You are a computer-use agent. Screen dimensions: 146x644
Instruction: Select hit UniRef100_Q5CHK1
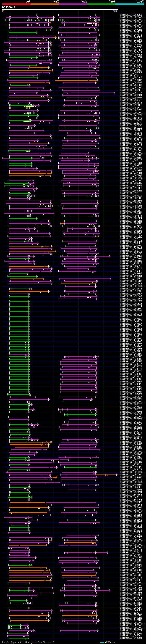pos(131,85)
